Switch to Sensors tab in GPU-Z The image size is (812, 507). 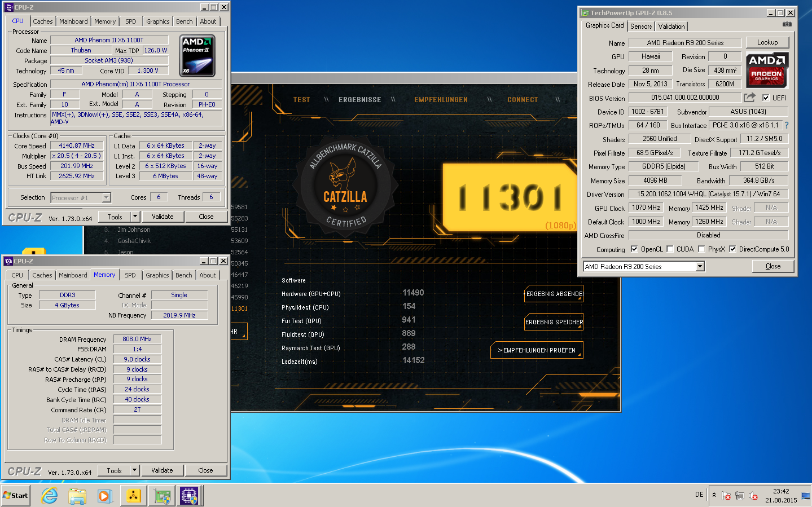641,27
